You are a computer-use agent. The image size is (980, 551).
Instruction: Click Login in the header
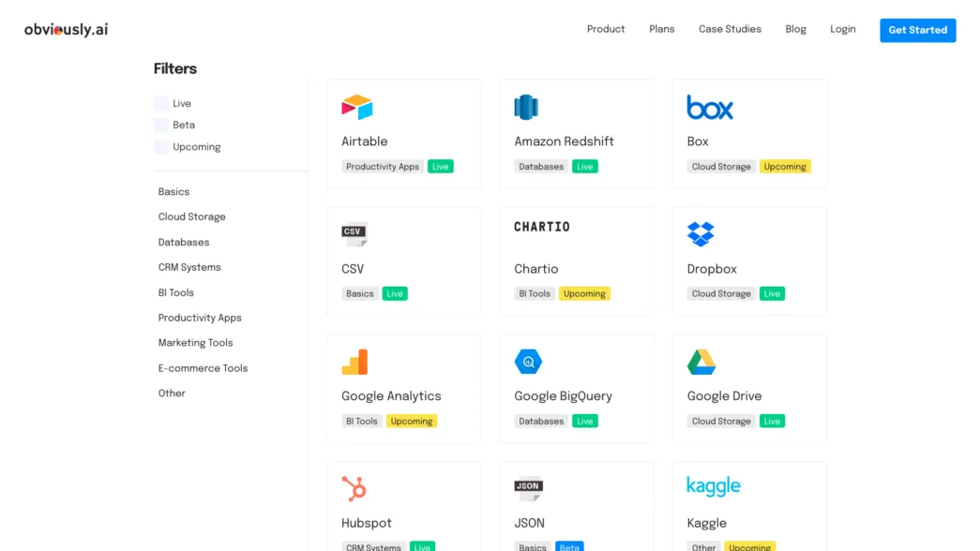pos(842,29)
